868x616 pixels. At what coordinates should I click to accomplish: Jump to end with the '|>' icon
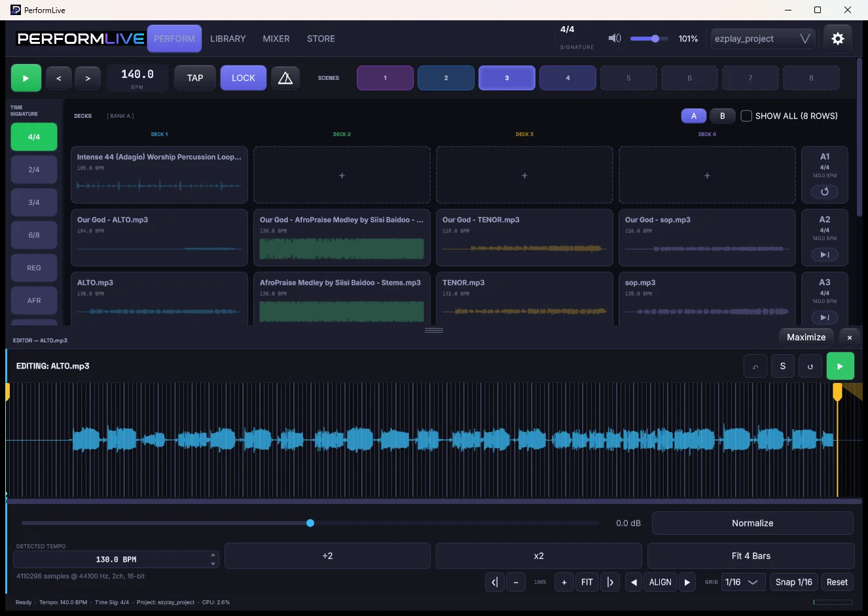(x=610, y=582)
